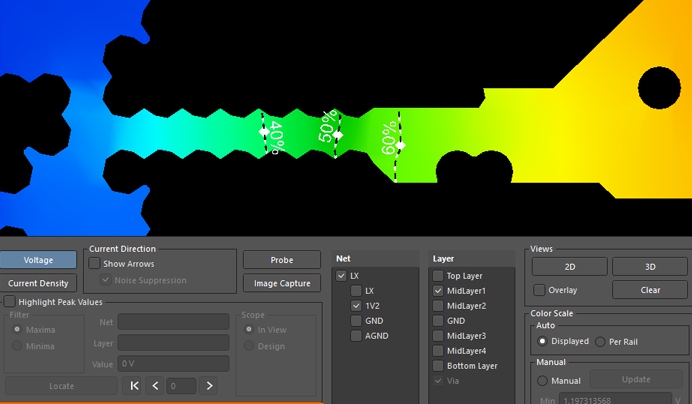Screen dimensions: 692x404
Task: Check the GND net checkbox
Action: pos(357,321)
